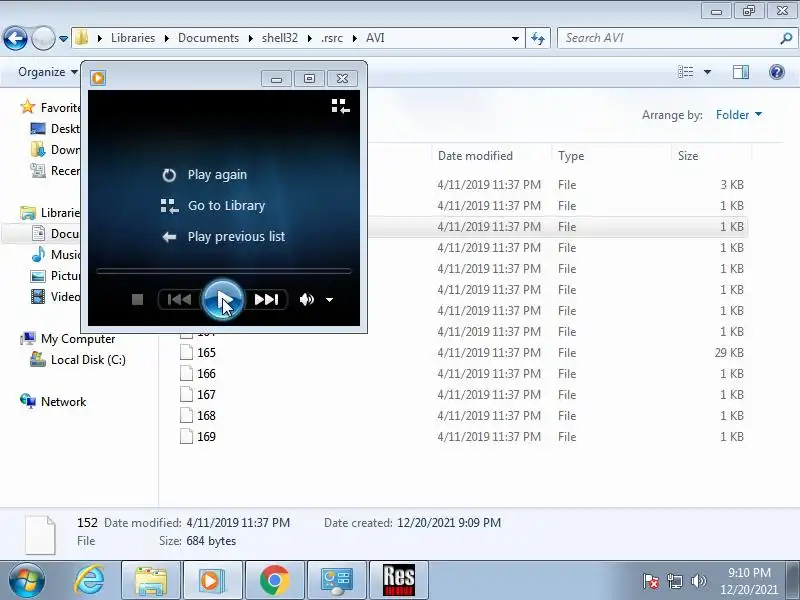The width and height of the screenshot is (800, 600).
Task: Open Favorites in navigation pane
Action: point(50,107)
